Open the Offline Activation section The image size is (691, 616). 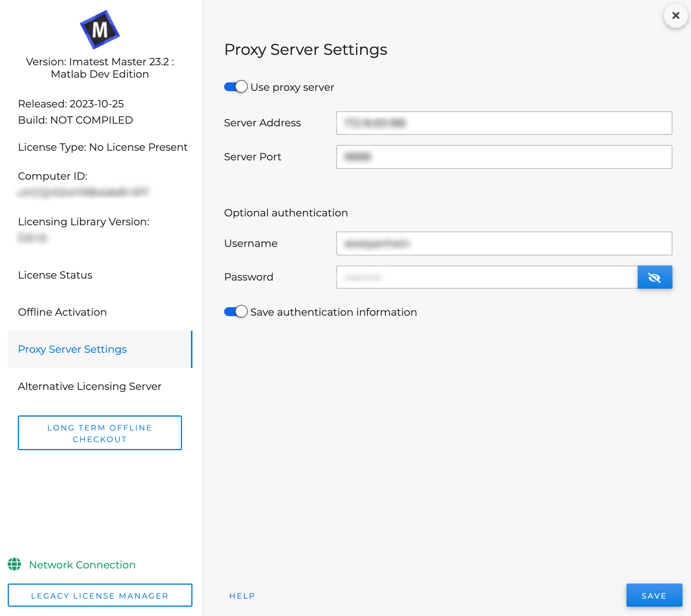[62, 312]
